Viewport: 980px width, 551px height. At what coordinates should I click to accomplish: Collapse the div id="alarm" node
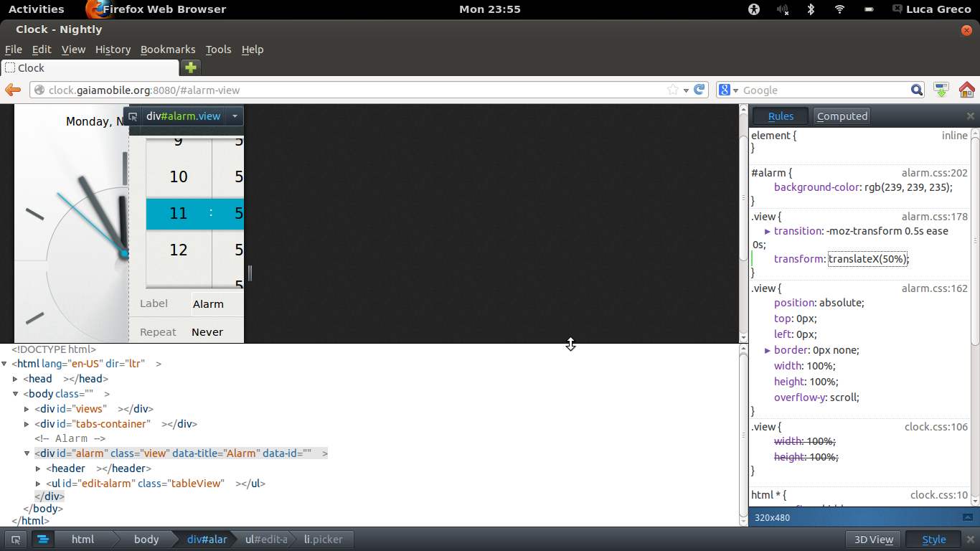(x=27, y=453)
